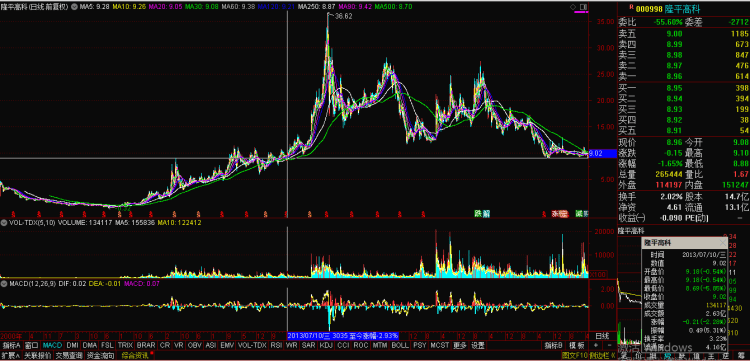Click the green 解 marker on the chart

[486, 214]
